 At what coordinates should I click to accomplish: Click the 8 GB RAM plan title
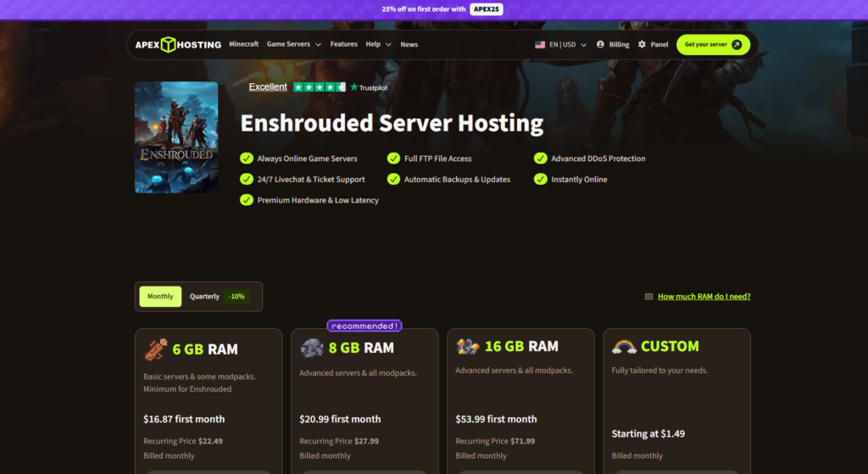point(361,348)
